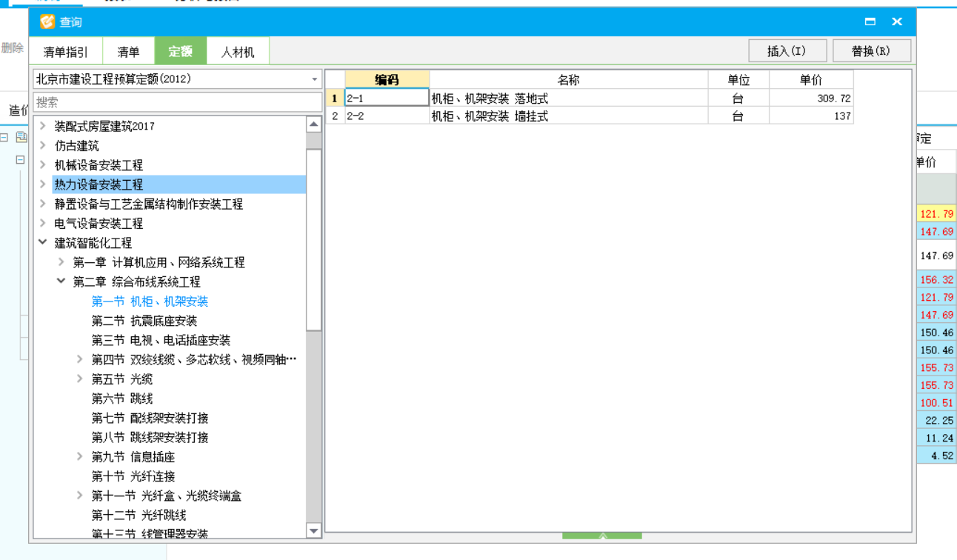Click 删除 in the background window
This screenshot has height=560, width=957.
pyautogui.click(x=12, y=47)
